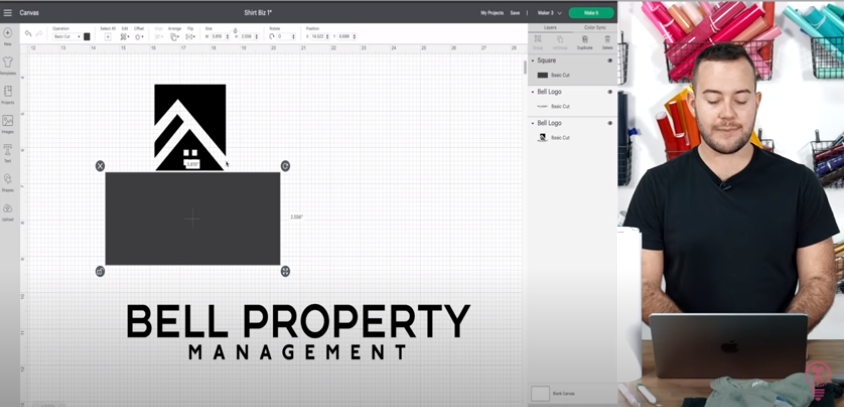The width and height of the screenshot is (844, 407).
Task: Click the canvas vertical scrollbar
Action: click(525, 67)
